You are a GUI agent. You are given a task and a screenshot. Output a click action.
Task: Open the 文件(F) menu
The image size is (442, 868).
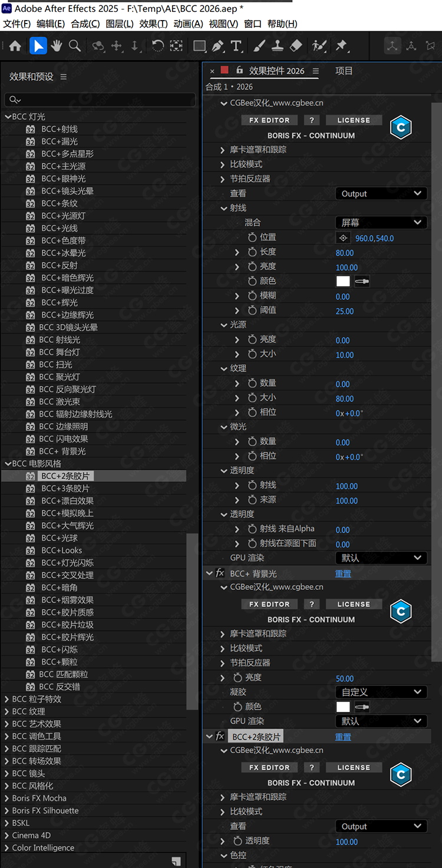(17, 24)
